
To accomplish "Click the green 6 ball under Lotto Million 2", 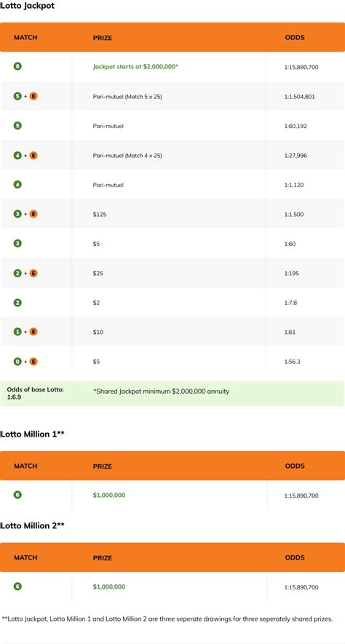I will [x=17, y=587].
